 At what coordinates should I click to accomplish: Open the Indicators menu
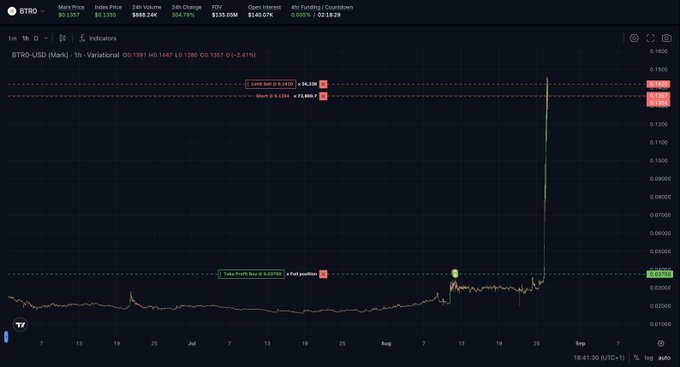point(98,39)
